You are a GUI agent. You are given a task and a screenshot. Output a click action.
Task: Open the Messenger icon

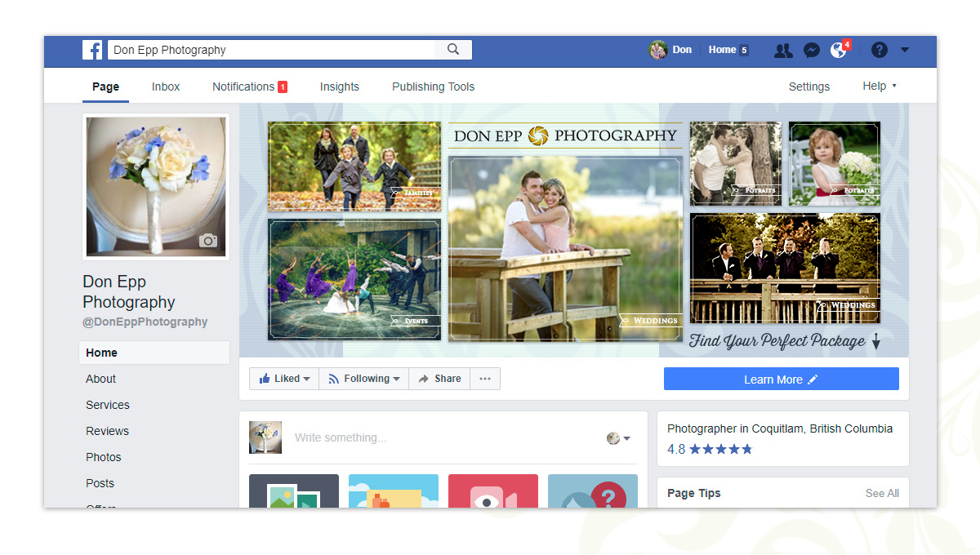(811, 51)
